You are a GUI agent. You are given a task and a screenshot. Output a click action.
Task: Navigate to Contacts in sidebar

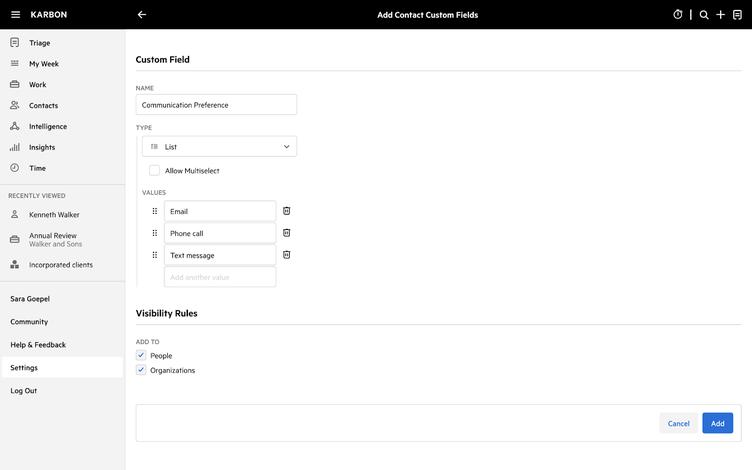[x=43, y=105]
